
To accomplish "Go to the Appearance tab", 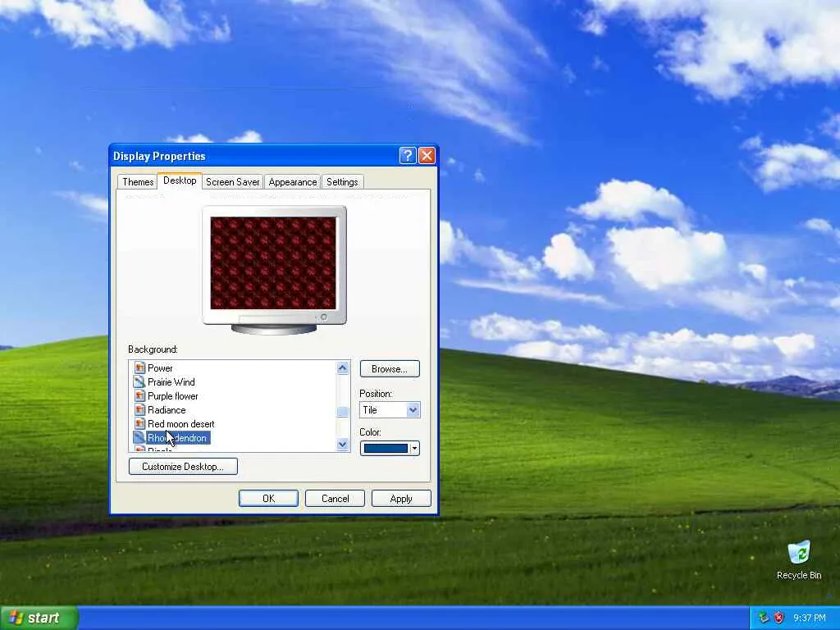I will [x=293, y=182].
